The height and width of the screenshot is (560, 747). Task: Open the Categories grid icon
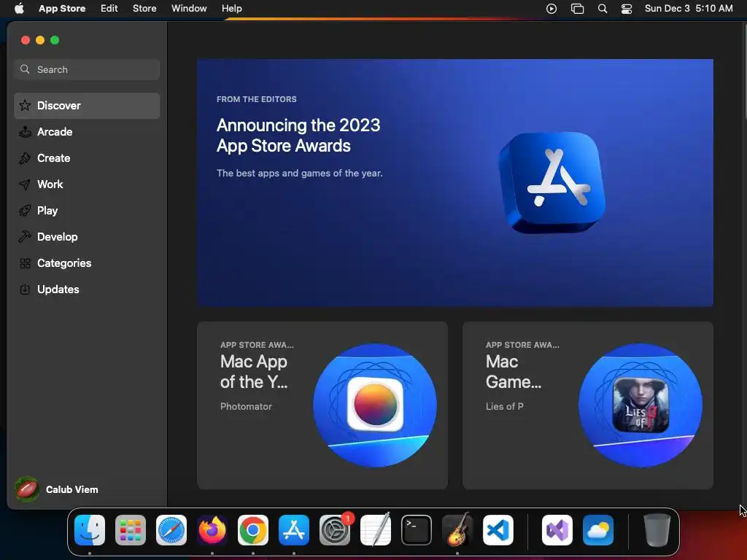click(25, 262)
